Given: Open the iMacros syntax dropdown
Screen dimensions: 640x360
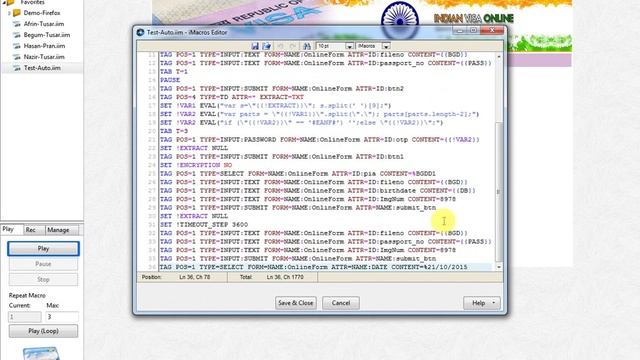Looking at the screenshot, I should tap(386, 46).
